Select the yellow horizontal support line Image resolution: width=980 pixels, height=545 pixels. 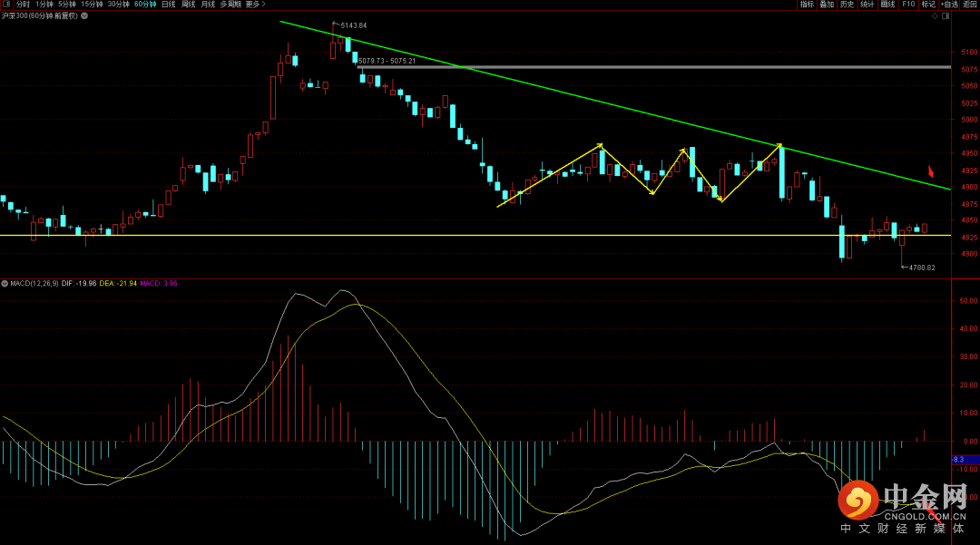coord(475,236)
